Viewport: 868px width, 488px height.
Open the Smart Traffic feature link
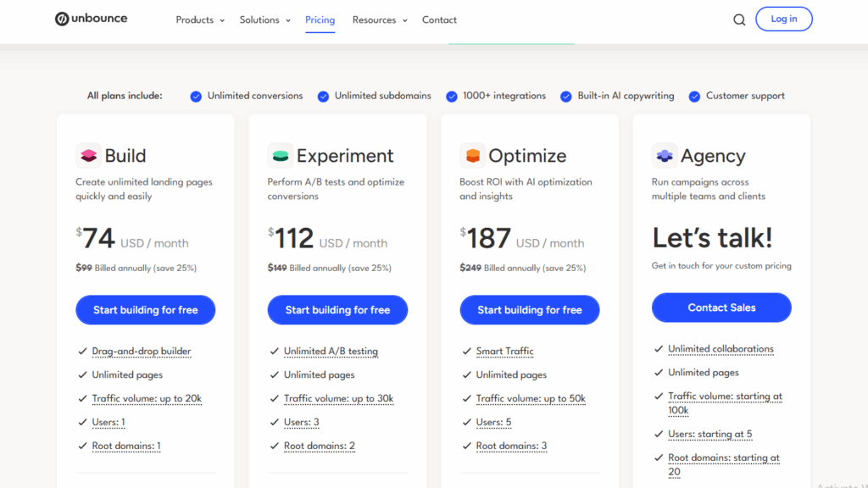click(x=505, y=352)
